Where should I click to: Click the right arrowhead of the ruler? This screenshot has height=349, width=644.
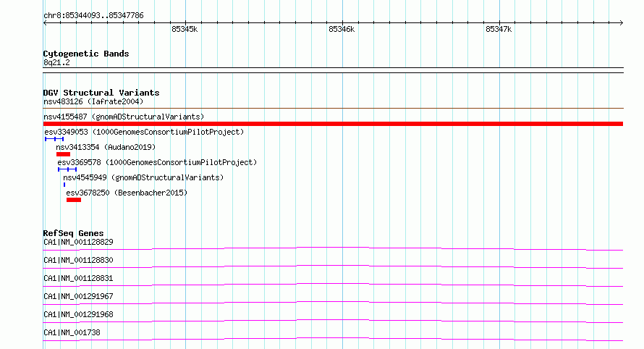point(622,22)
